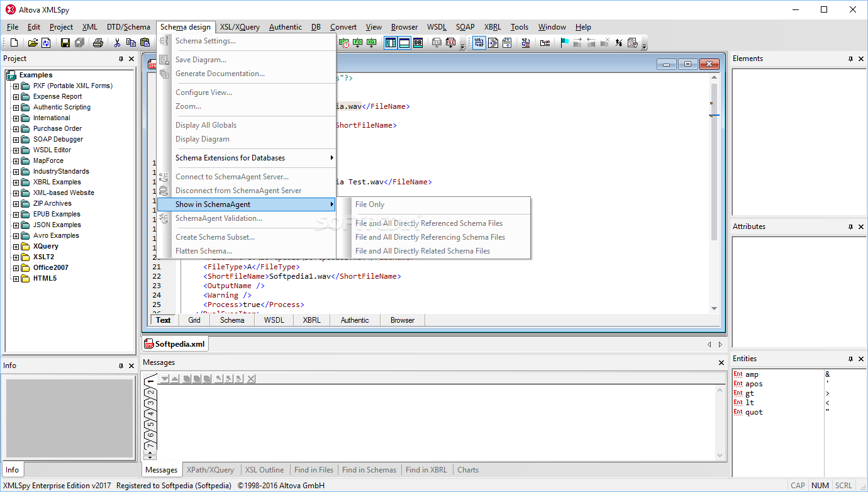This screenshot has height=492, width=868.
Task: Expand the Expense Report folder
Action: (16, 97)
